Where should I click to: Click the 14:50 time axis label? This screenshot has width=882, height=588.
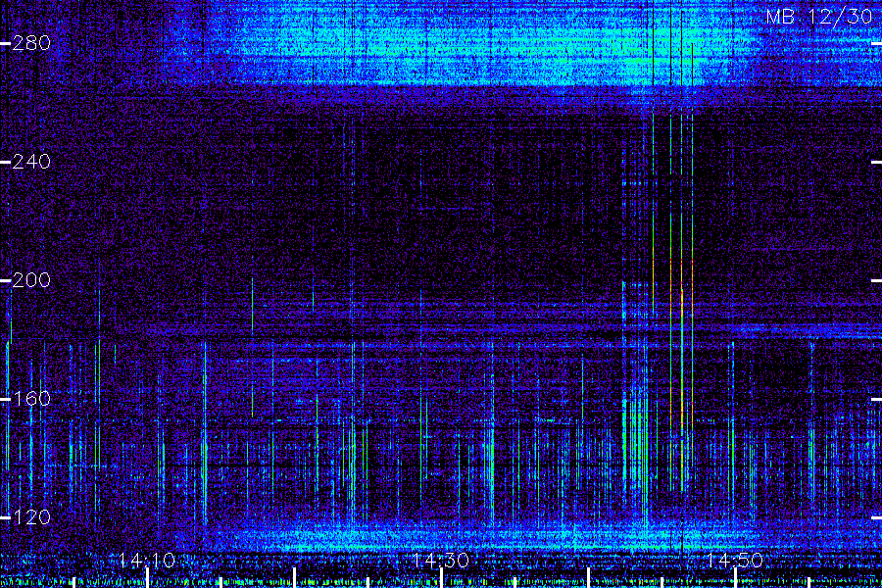tap(735, 561)
